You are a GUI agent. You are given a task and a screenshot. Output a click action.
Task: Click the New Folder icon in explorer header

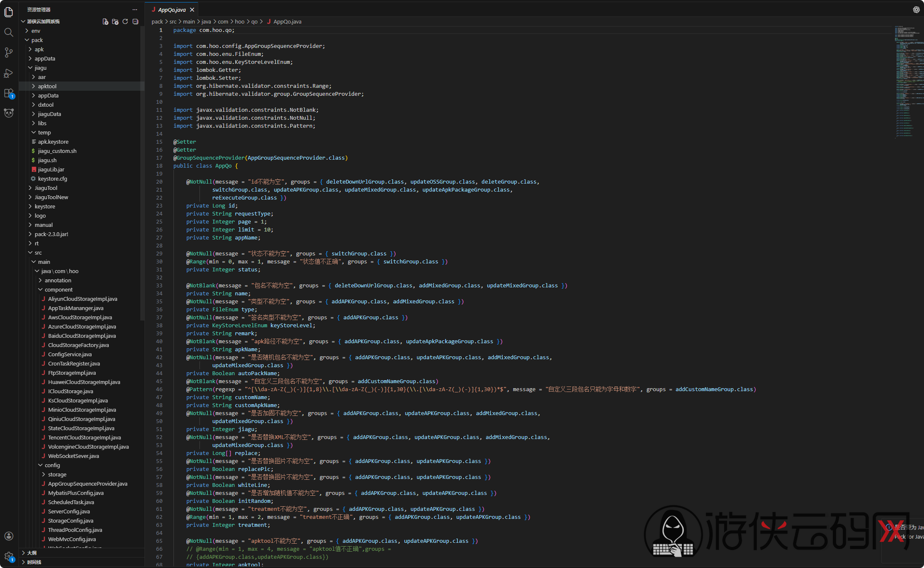point(115,21)
